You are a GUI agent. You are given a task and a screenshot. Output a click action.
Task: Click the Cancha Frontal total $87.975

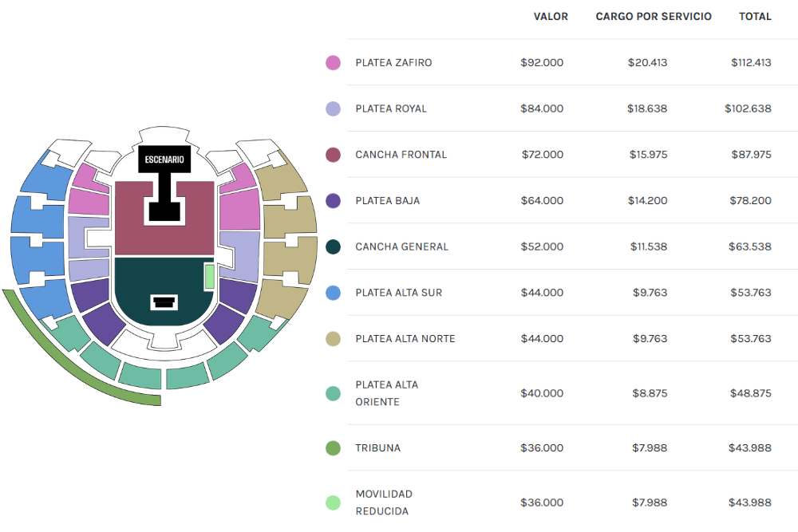pyautogui.click(x=751, y=155)
